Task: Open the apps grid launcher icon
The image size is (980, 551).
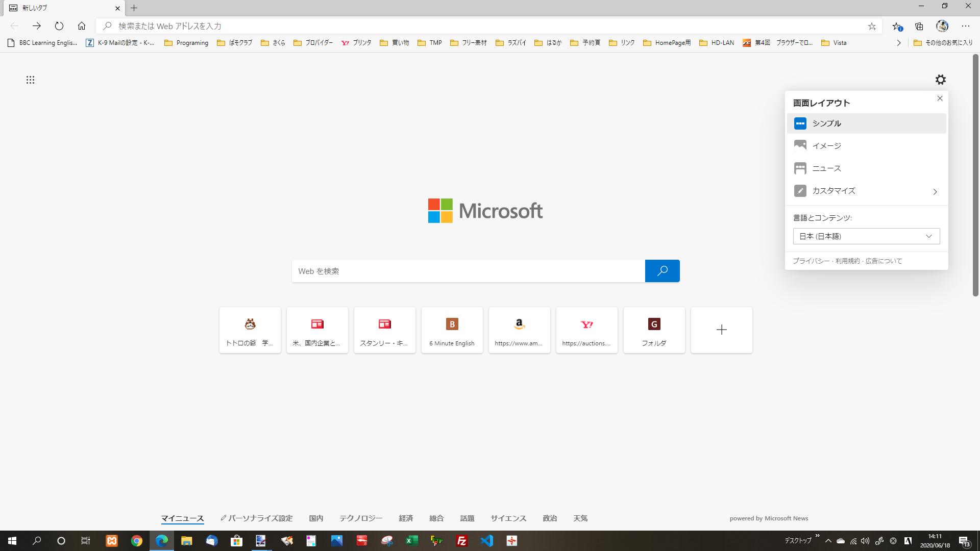Action: click(30, 80)
